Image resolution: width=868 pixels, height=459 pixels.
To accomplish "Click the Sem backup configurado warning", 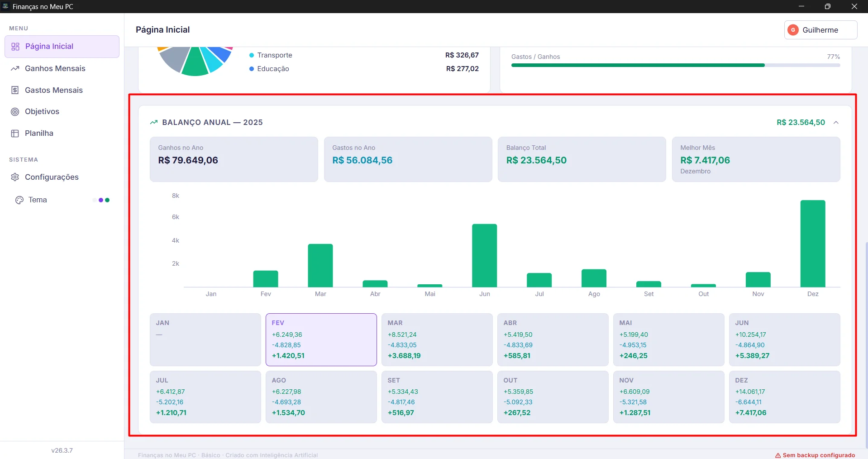I will (819, 455).
